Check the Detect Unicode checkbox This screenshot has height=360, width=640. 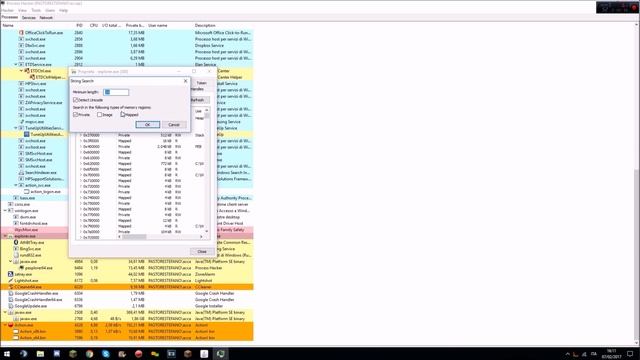75,100
